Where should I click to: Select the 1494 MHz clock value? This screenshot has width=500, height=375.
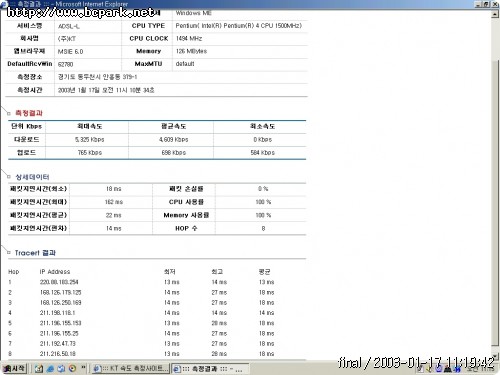(189, 38)
